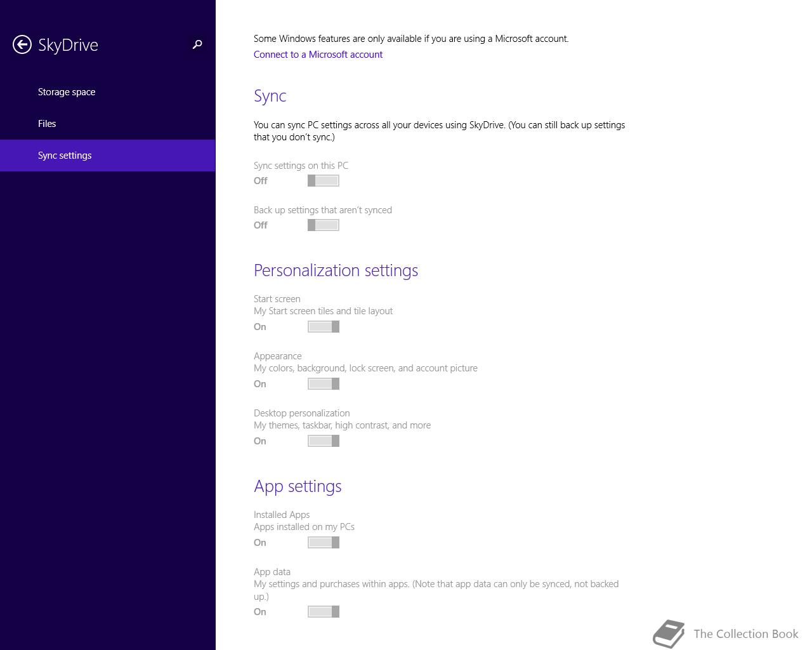Open search with the magnifier icon
The width and height of the screenshot is (812, 650).
point(197,44)
